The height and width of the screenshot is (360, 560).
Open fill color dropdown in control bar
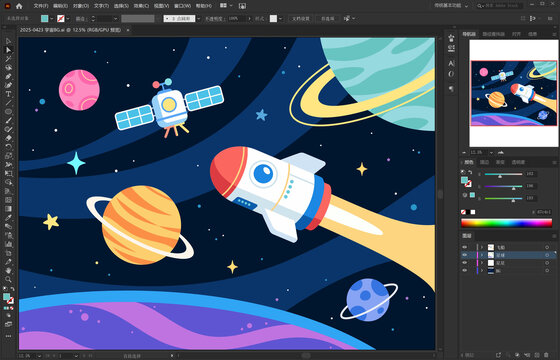(x=52, y=19)
